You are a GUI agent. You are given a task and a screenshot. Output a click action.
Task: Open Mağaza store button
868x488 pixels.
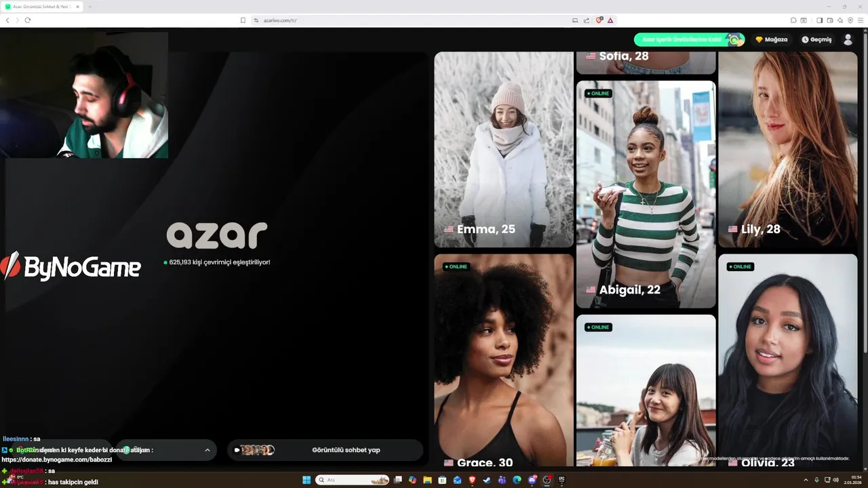772,40
